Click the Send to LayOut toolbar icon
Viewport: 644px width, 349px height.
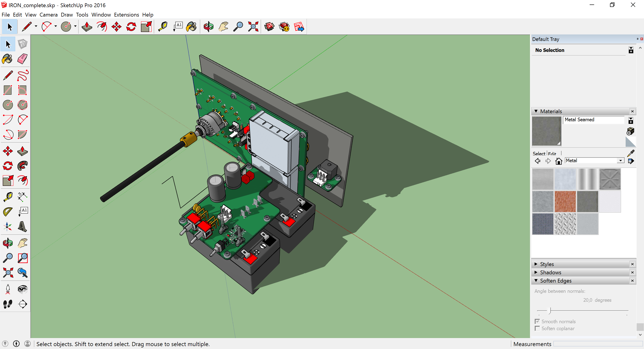(x=299, y=27)
